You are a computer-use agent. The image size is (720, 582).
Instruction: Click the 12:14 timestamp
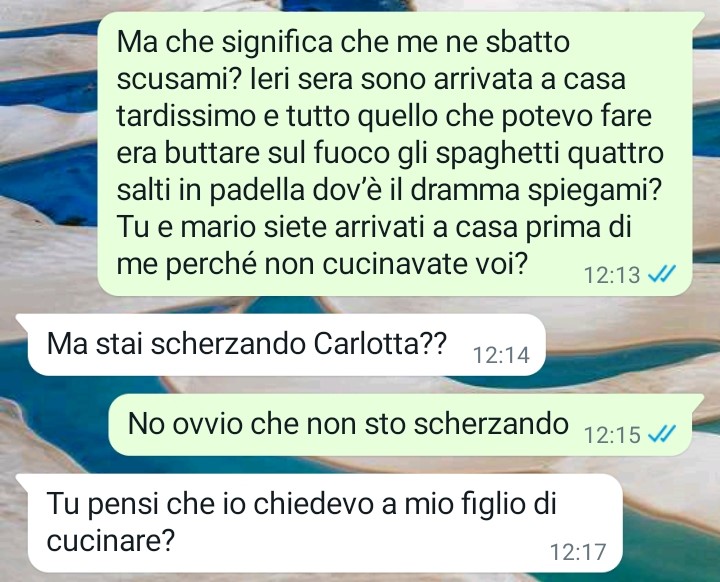[x=501, y=355]
